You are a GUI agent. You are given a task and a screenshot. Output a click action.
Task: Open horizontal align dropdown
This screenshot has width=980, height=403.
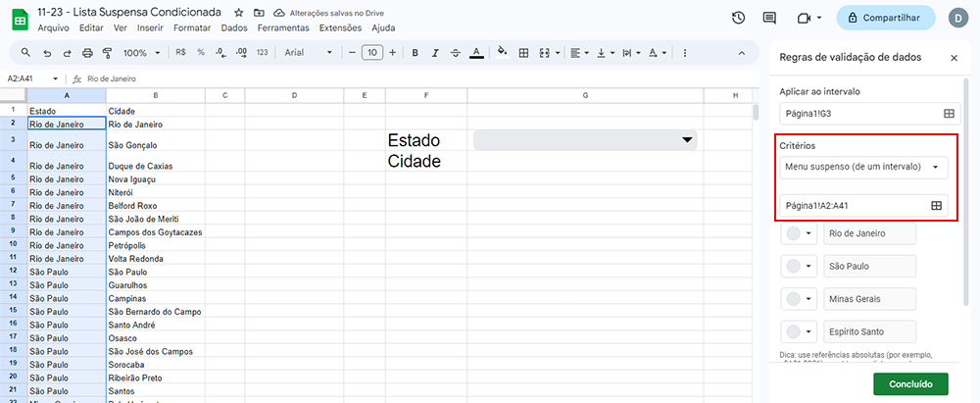[580, 53]
